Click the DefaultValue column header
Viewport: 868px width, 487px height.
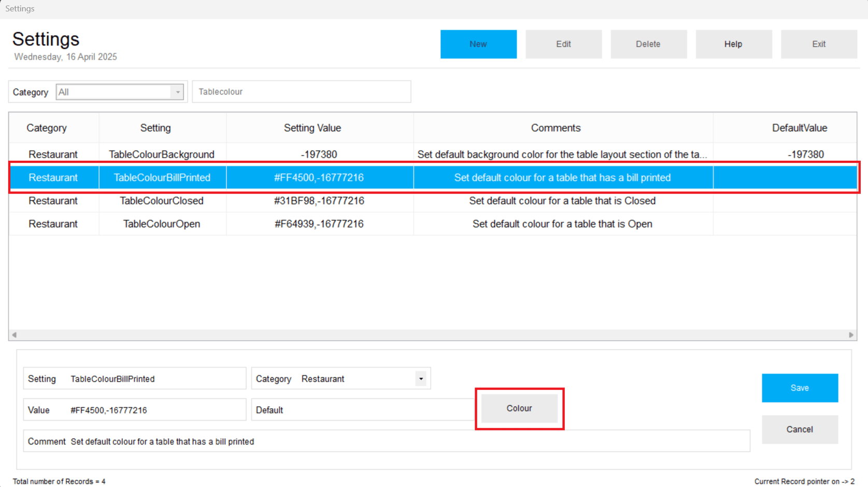point(800,128)
